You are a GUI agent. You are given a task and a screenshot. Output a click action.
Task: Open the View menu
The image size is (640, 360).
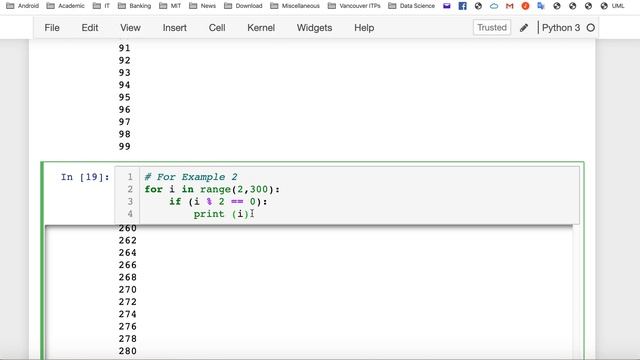pyautogui.click(x=130, y=28)
